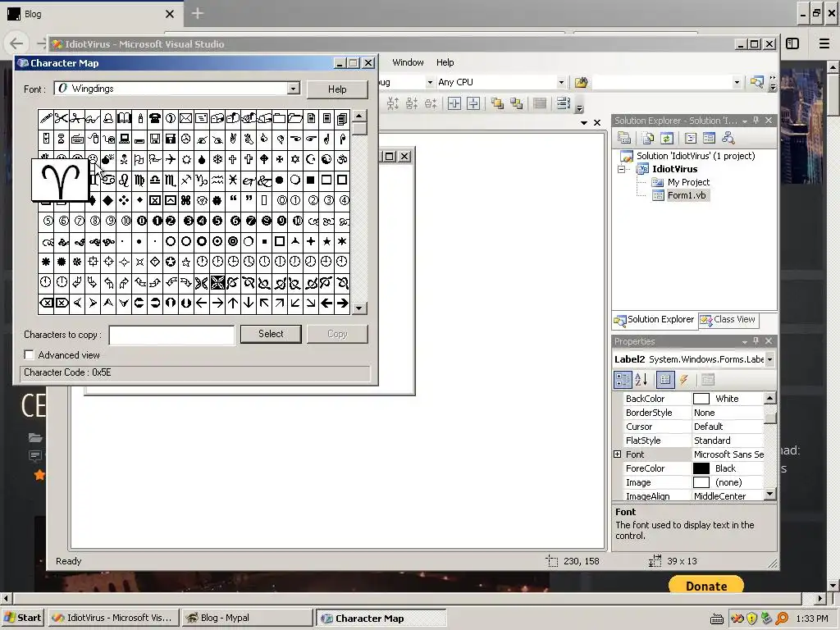840x630 pixels.
Task: Open the Font dropdown in Character Map
Action: pos(293,89)
